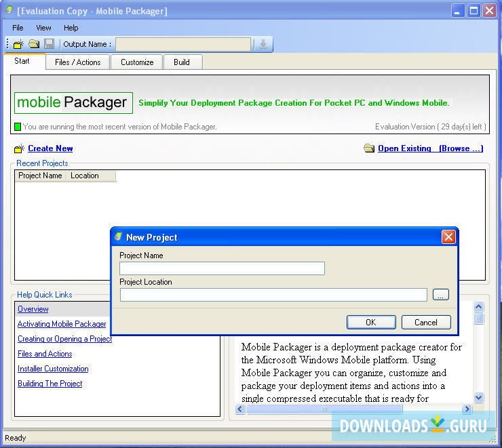The height and width of the screenshot is (448, 502).
Task: Switch to the Customize tab
Action: 137,62
